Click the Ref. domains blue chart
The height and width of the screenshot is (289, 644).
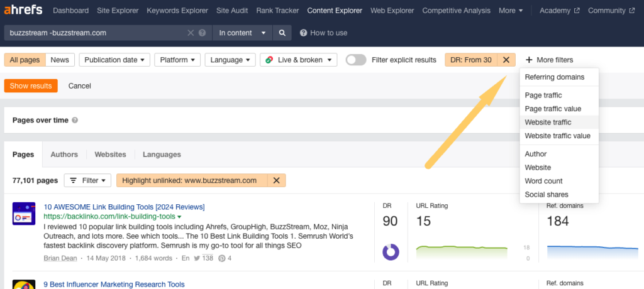pos(592,252)
